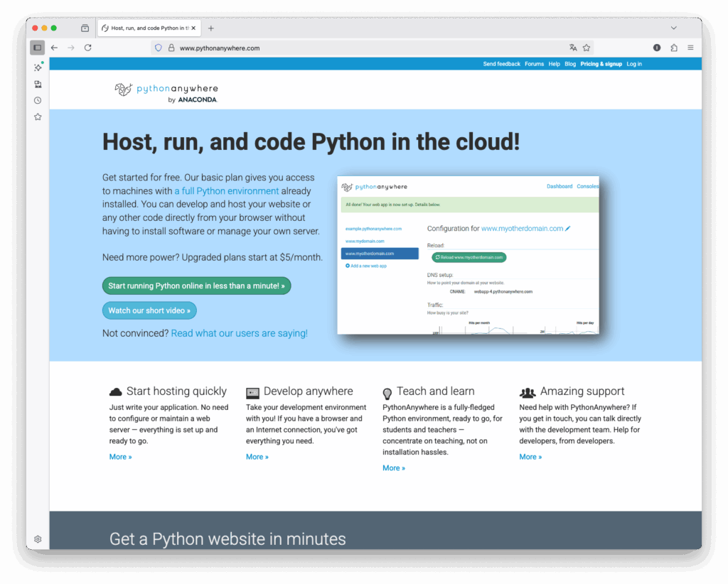Open the History sidebar panel
728x584 pixels.
[38, 100]
